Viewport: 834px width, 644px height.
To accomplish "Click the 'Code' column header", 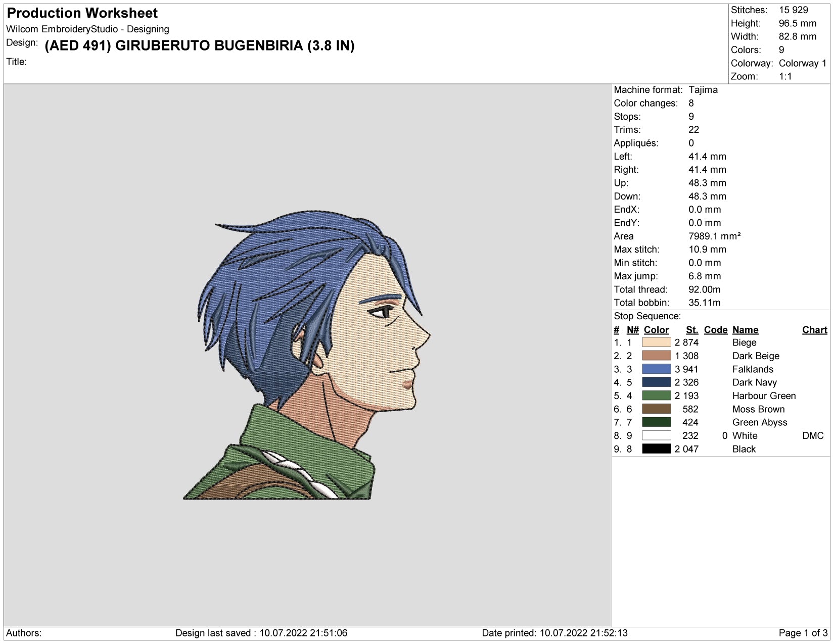I will coord(715,330).
